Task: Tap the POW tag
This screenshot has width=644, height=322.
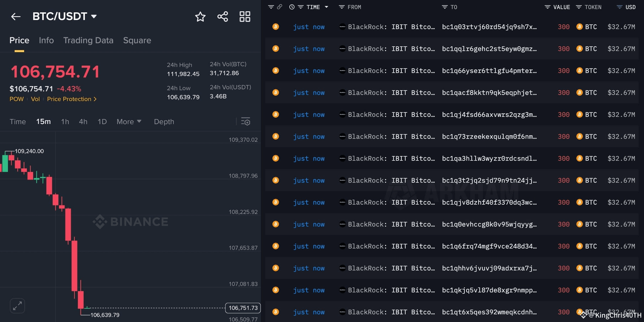Action: point(16,99)
